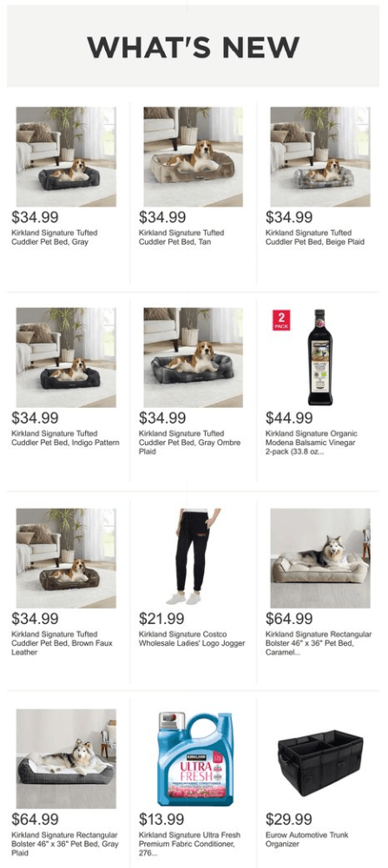This screenshot has height=868, width=388.
Task: Open the Brown Faux Leather pet bed image
Action: (66, 558)
